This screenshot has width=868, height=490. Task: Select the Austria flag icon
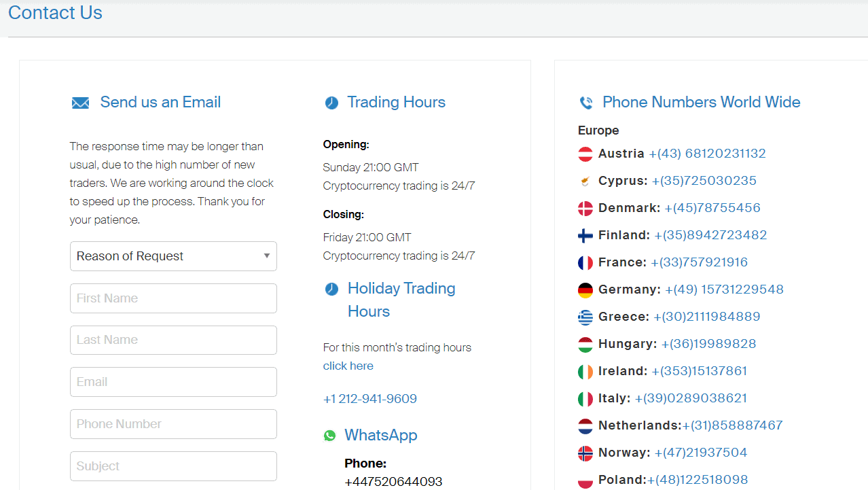[585, 154]
